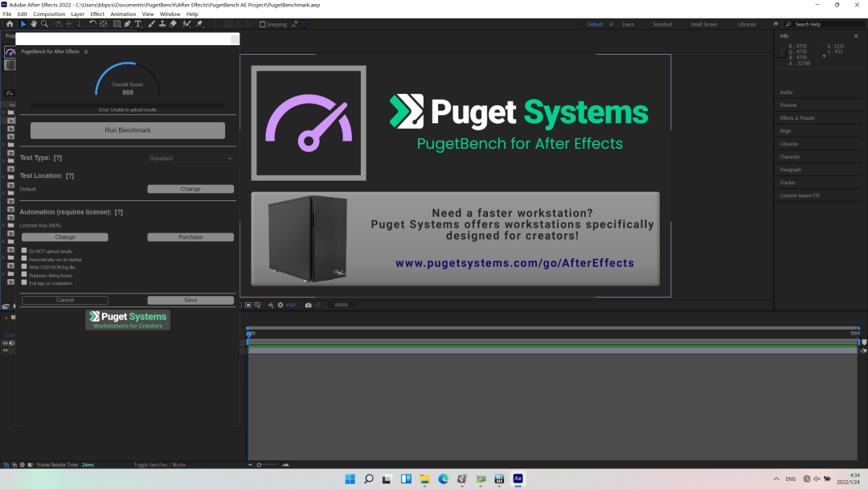This screenshot has height=489, width=868.
Task: Select the Hand tool in the toolbar
Action: tap(34, 24)
